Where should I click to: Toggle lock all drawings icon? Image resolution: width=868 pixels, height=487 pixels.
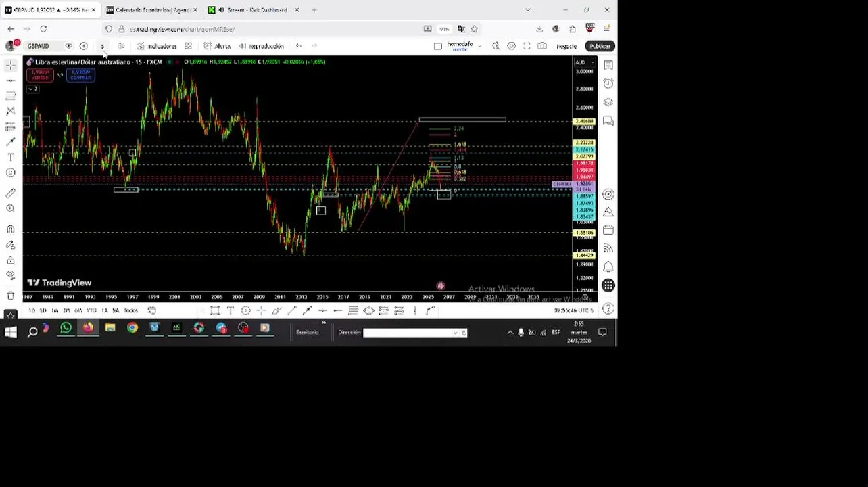11,260
